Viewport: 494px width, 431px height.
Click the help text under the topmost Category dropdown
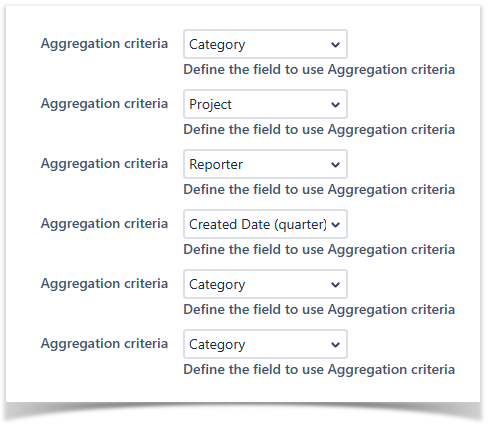click(x=322, y=70)
